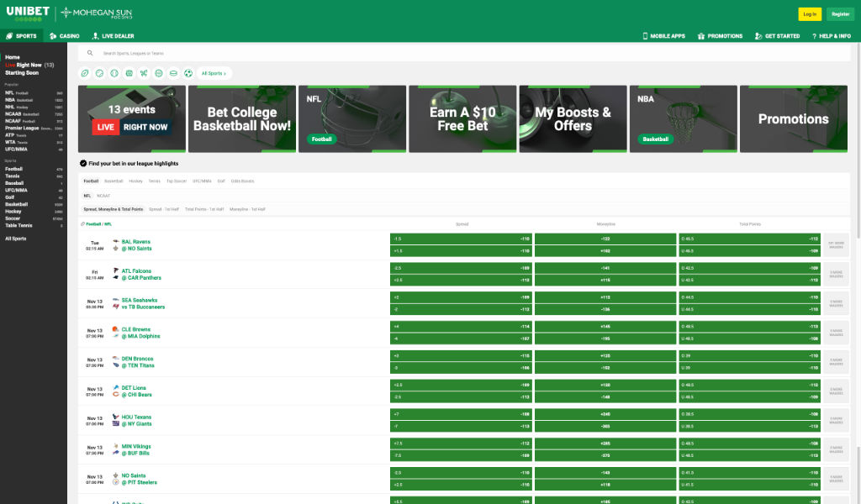Select the hockey puck icon in the quick bar
Image resolution: width=861 pixels, height=504 pixels.
[x=173, y=73]
